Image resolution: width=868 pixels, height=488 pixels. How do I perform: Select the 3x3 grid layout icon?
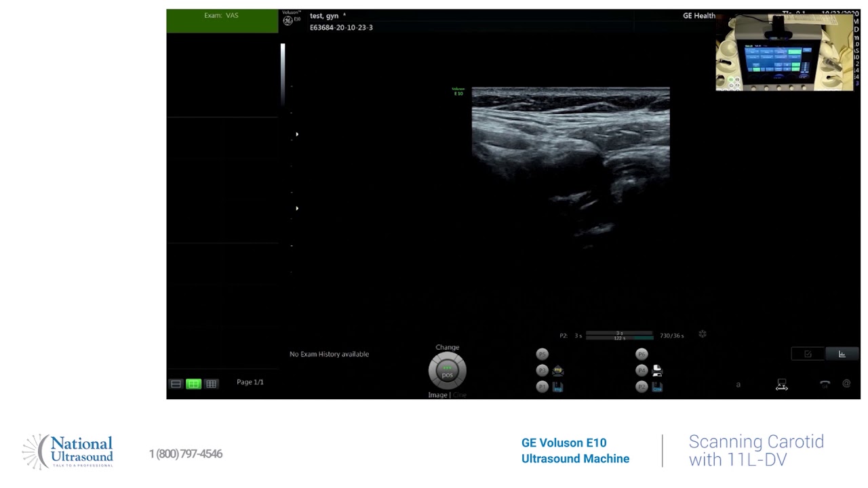212,384
